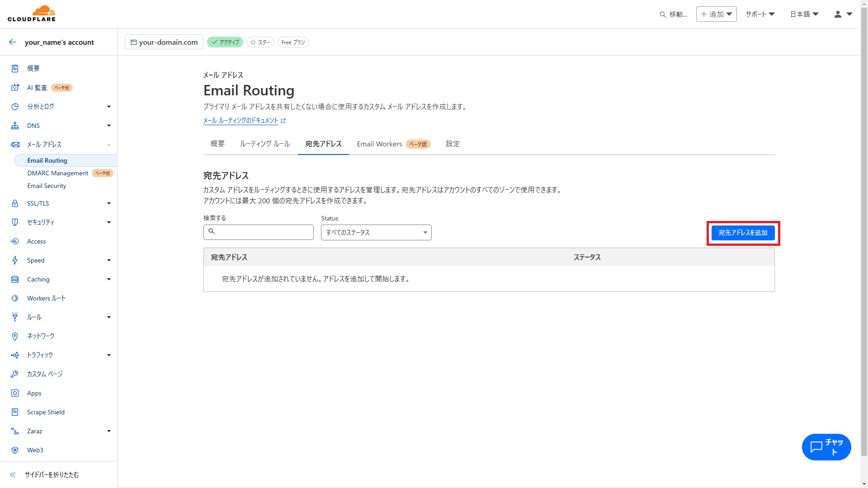Screen dimensions: 868x488
Task: Click the back arrow beside account name
Action: [13, 42]
